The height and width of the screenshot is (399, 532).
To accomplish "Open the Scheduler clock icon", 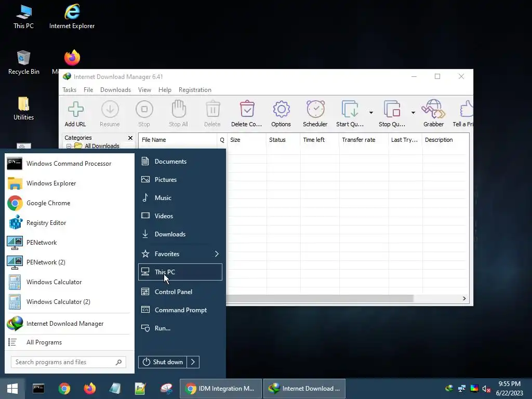I will [x=315, y=109].
